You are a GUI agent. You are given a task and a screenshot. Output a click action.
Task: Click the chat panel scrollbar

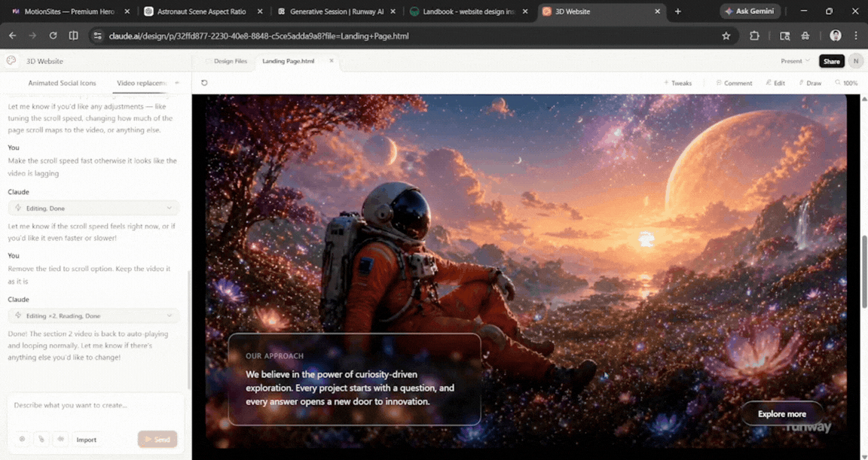point(188,330)
